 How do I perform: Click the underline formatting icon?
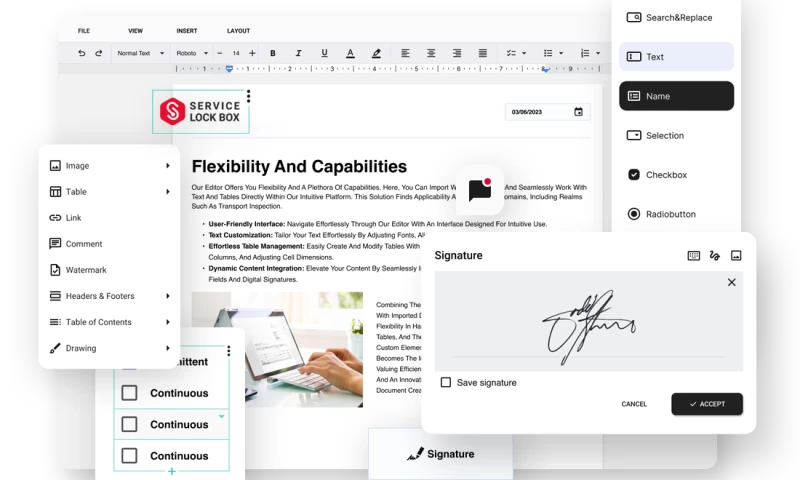coord(324,53)
